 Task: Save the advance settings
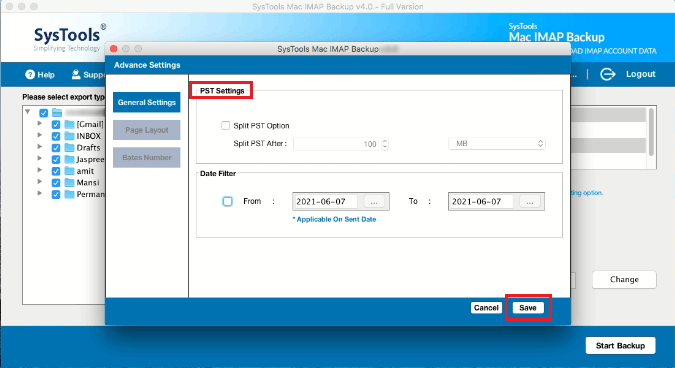click(528, 308)
